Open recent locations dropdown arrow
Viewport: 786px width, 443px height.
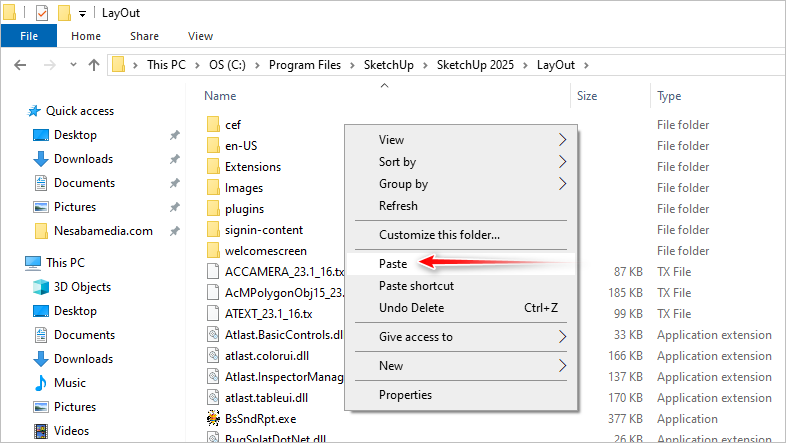pos(73,65)
